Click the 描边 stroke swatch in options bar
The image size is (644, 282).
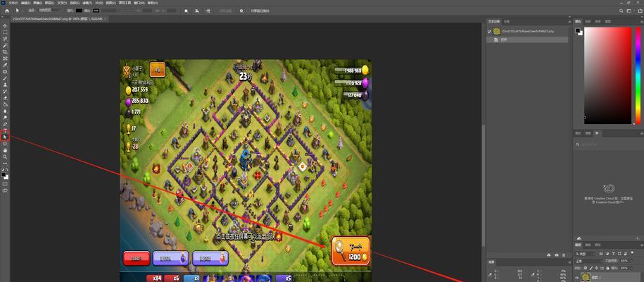(96, 11)
